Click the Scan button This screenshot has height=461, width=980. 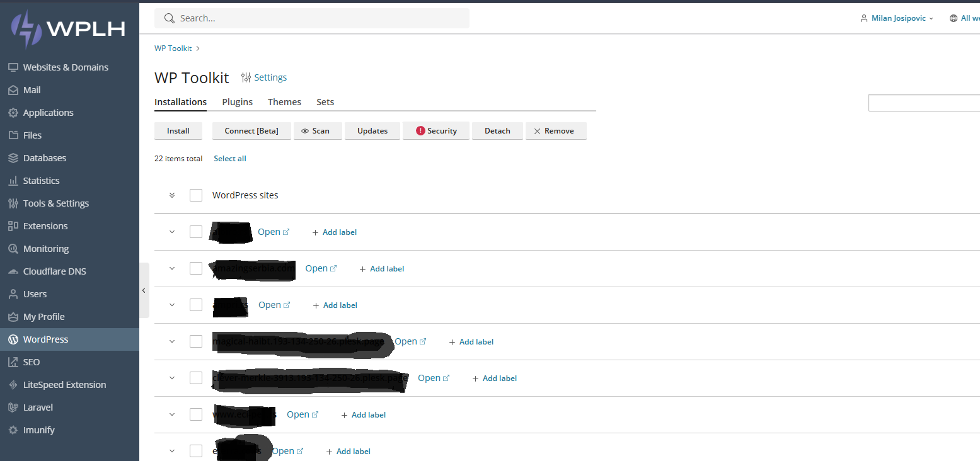click(318, 131)
